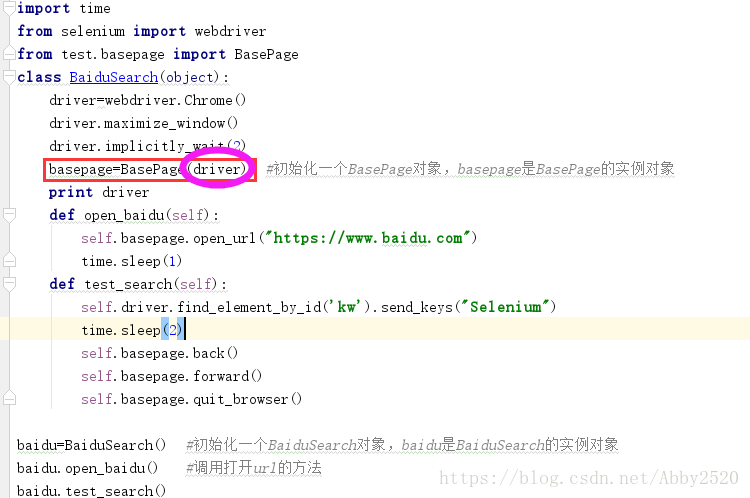Image resolution: width=750 pixels, height=498 pixels.
Task: Click the 'driver=webdriver.Chrome()' line
Action: pyautogui.click(x=147, y=100)
